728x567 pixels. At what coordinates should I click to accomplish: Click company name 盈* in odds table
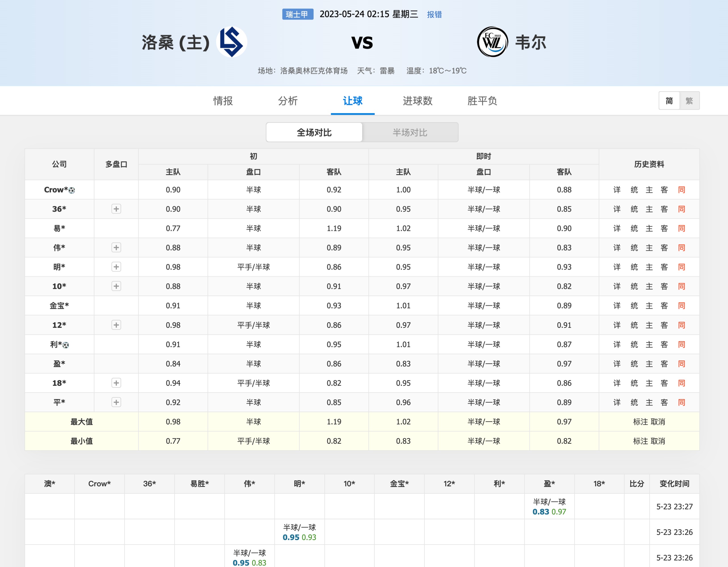(x=59, y=363)
